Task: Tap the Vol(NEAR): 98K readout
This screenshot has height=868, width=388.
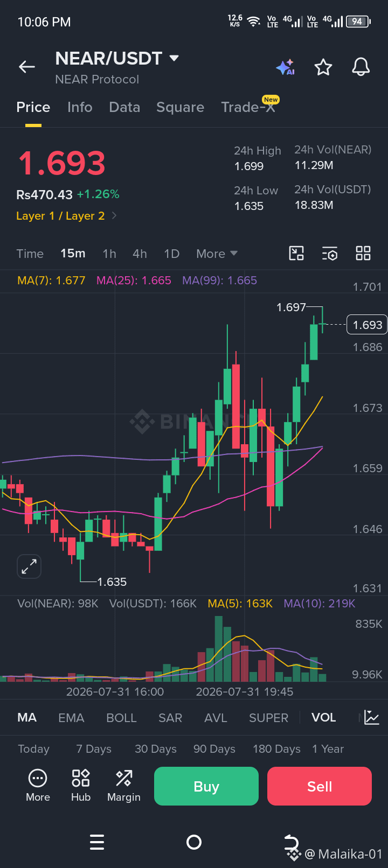Action: pos(58,604)
